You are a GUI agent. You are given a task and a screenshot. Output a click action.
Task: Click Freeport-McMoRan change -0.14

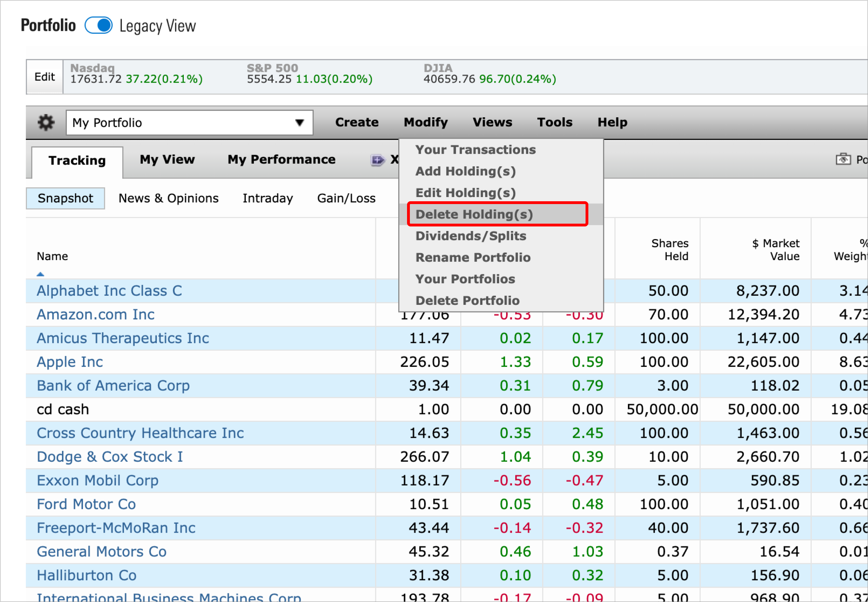click(x=512, y=528)
